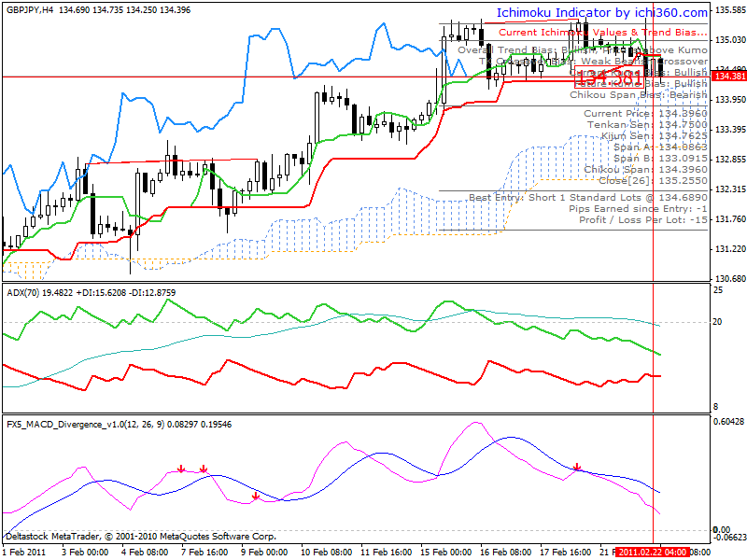Click the Profit / Loss Per Lot: -15 line
This screenshot has height=560, width=747.
click(x=643, y=220)
